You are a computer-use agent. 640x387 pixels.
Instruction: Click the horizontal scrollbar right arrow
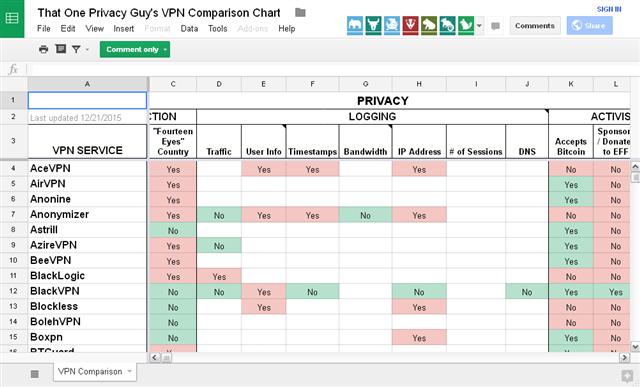point(624,358)
